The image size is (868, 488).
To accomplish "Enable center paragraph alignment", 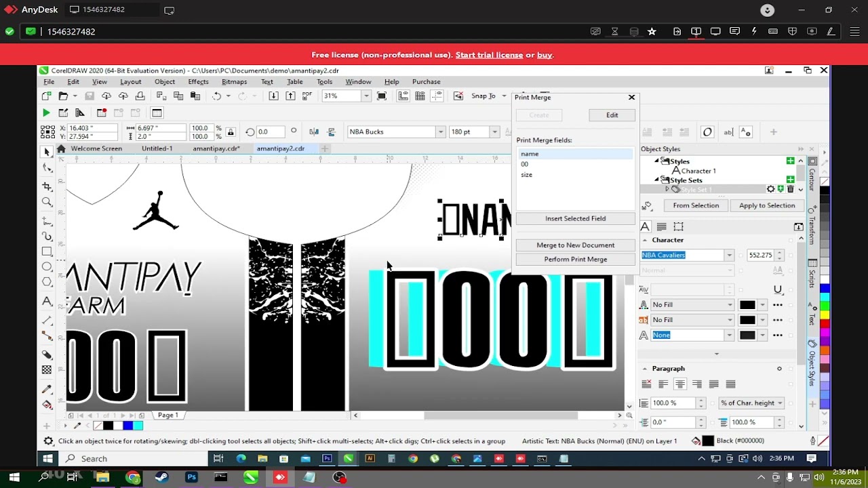I will (x=680, y=384).
